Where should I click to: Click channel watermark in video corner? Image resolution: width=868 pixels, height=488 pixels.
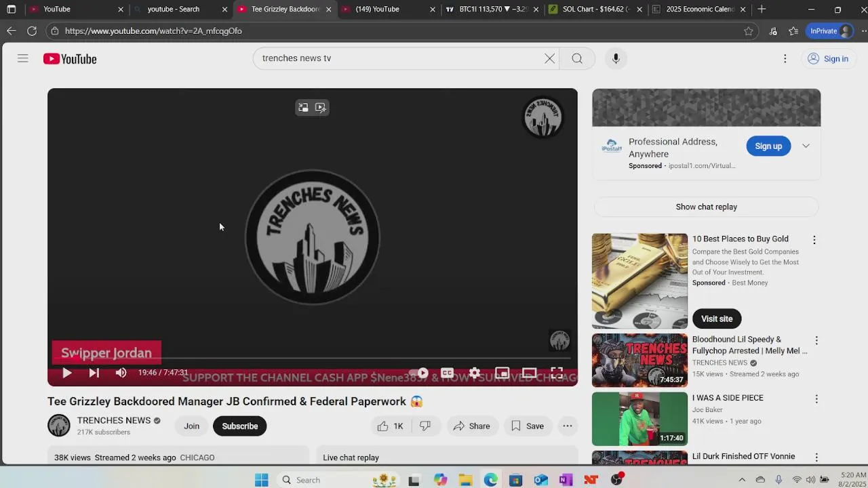pos(559,340)
